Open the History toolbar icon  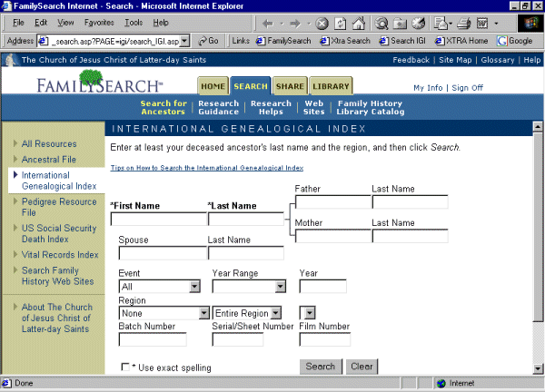[x=419, y=24]
